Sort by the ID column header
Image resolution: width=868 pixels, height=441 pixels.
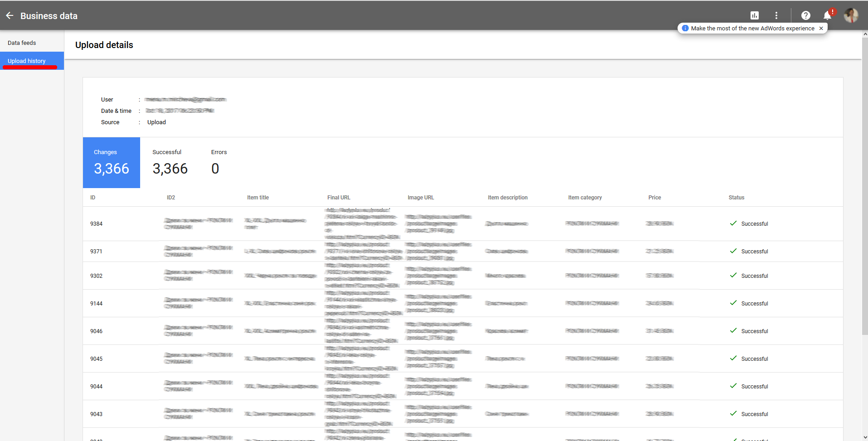(93, 197)
